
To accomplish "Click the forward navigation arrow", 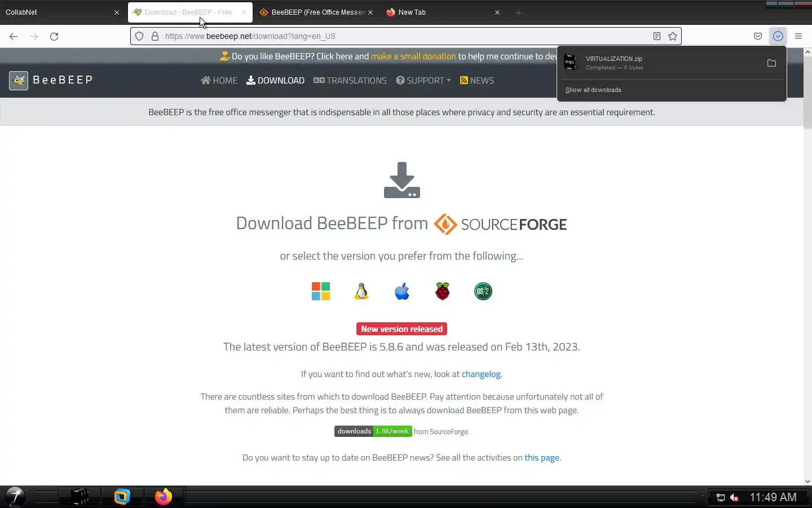I will pos(34,36).
